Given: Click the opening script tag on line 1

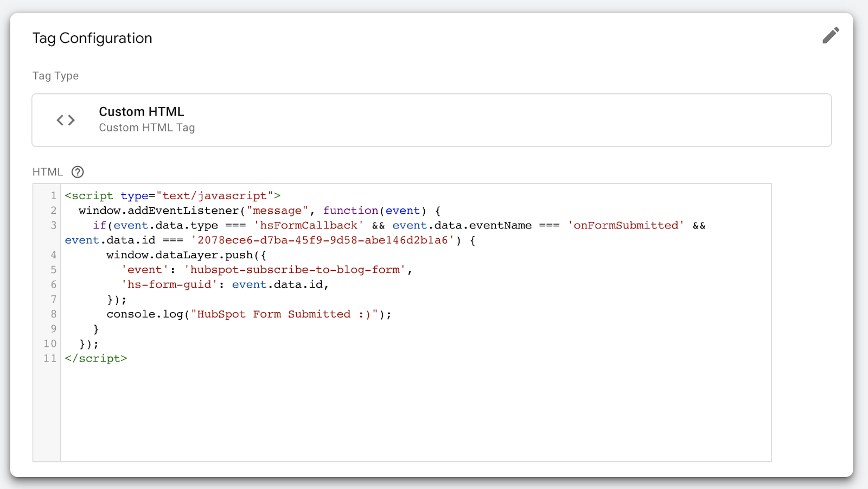Looking at the screenshot, I should pos(173,196).
